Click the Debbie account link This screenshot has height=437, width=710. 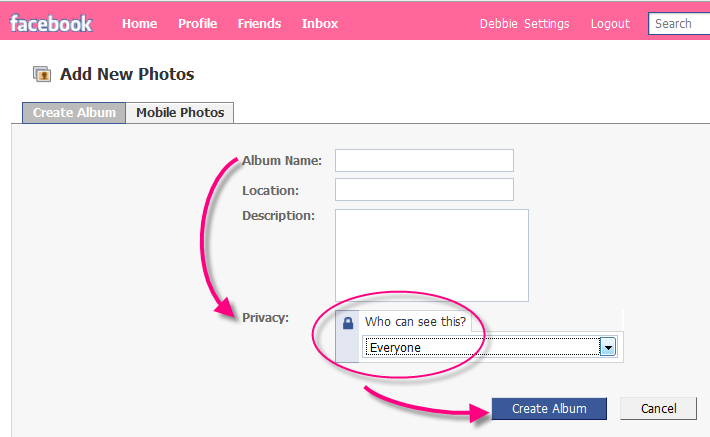click(x=500, y=23)
